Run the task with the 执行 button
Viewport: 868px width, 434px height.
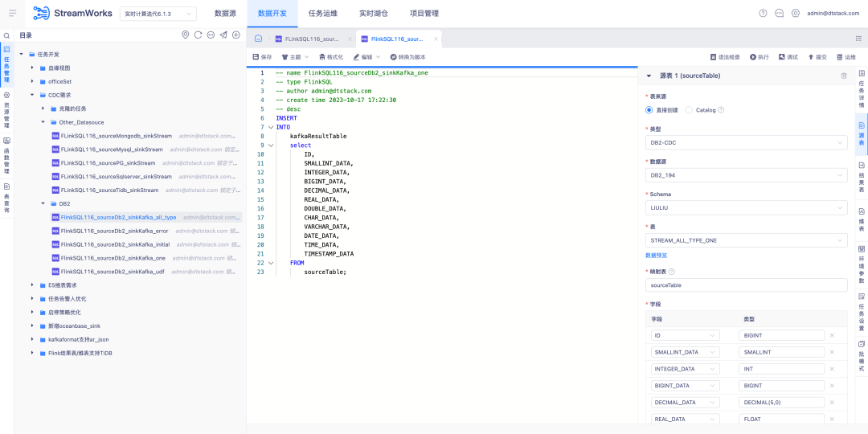click(x=753, y=57)
